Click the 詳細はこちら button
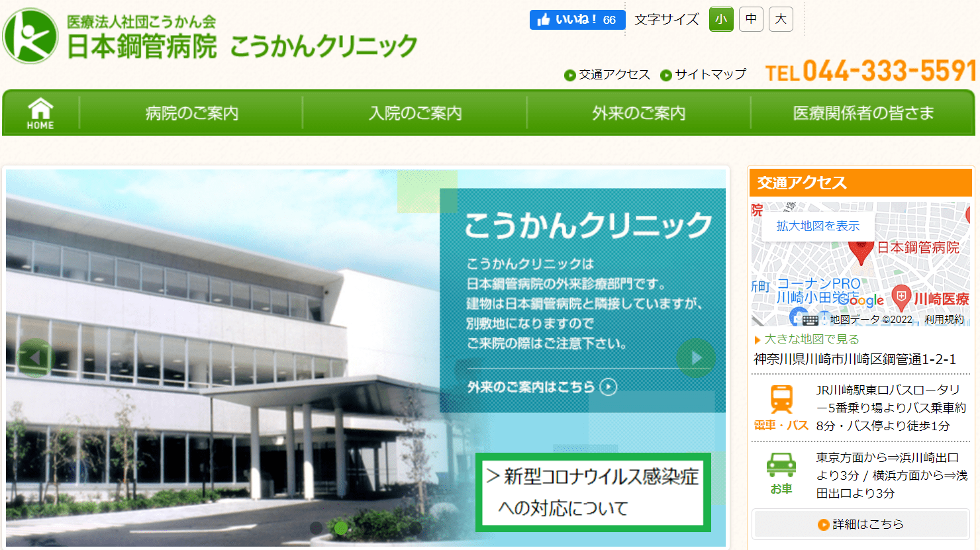 coord(860,524)
